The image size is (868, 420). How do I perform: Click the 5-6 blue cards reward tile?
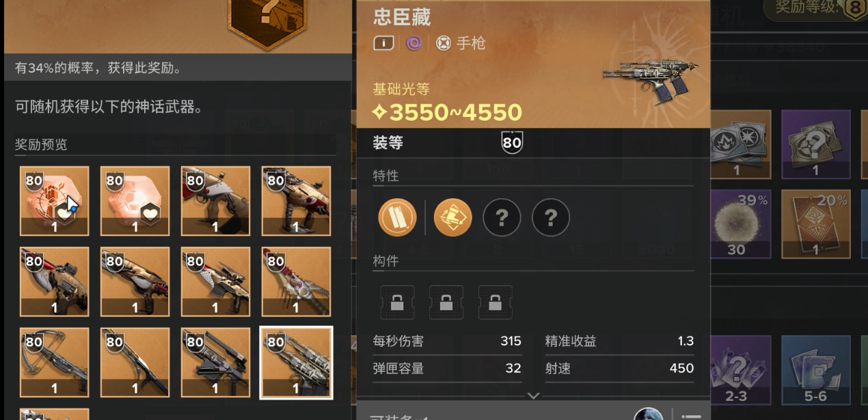click(816, 369)
